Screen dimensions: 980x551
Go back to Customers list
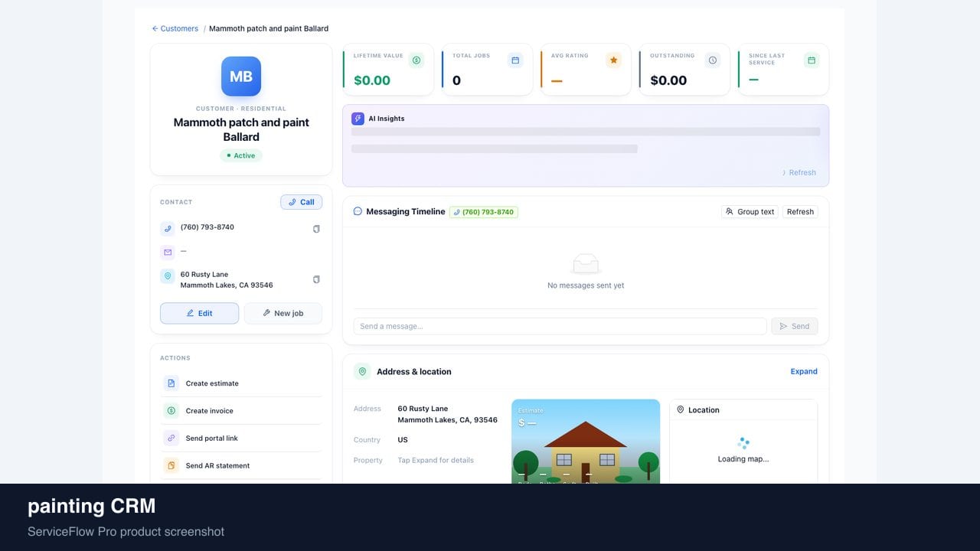click(175, 29)
